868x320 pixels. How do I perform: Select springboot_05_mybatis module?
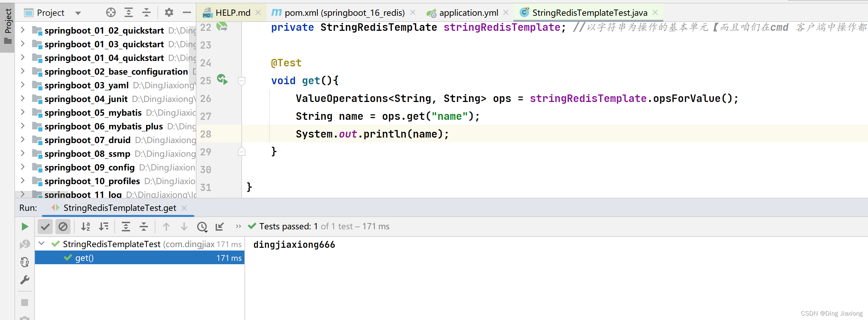click(93, 113)
